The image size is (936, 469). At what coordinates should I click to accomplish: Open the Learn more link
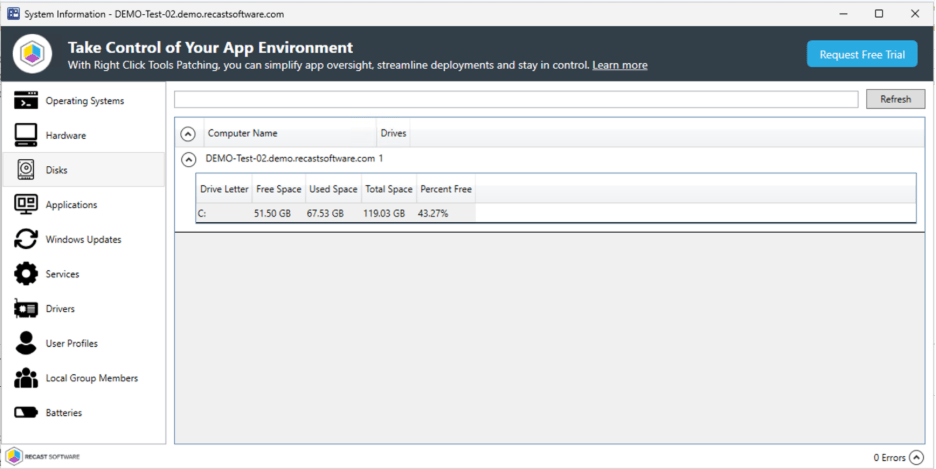[x=619, y=66]
